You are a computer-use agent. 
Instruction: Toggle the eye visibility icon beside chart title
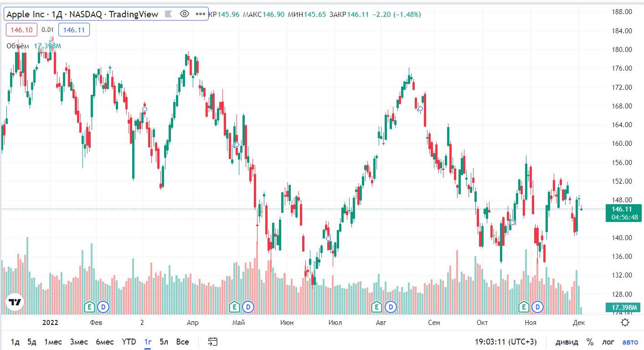pyautogui.click(x=185, y=14)
